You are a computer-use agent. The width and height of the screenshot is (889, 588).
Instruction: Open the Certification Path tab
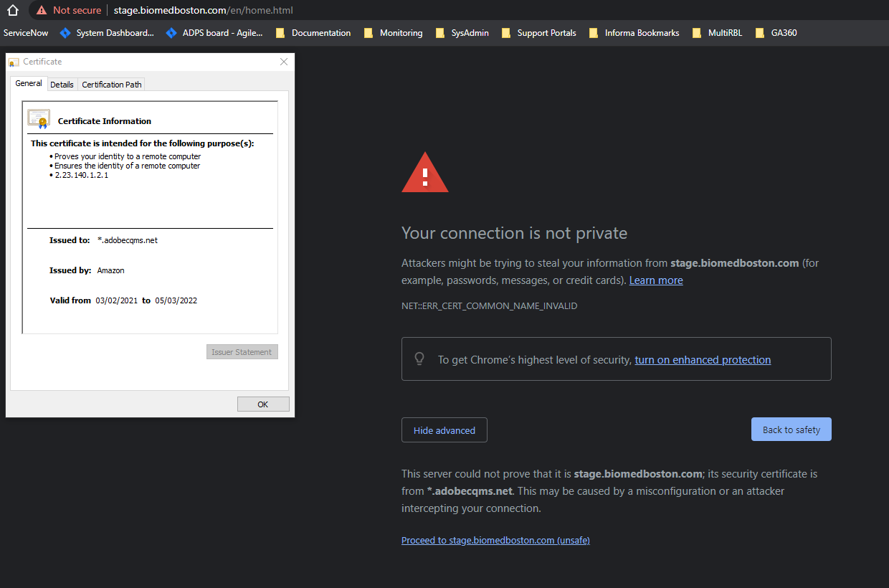click(x=112, y=85)
